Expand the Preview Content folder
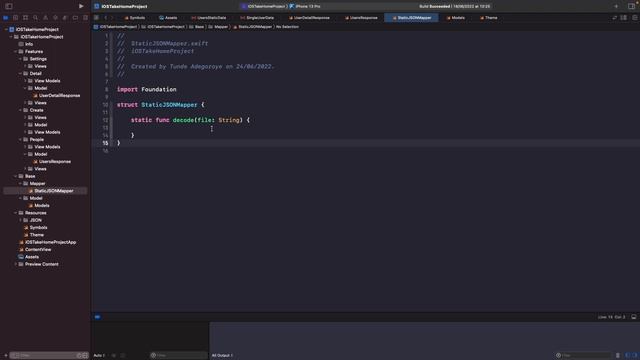The width and height of the screenshot is (640, 360). 16,264
